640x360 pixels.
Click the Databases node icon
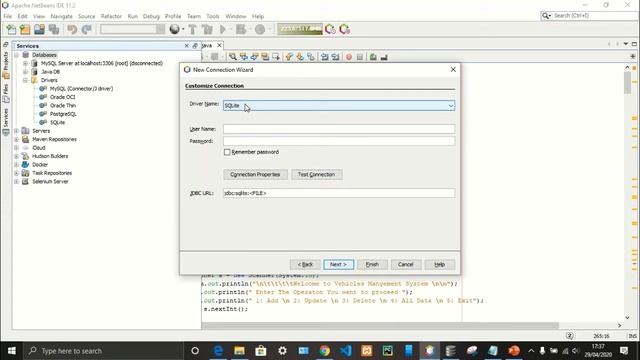pos(26,55)
